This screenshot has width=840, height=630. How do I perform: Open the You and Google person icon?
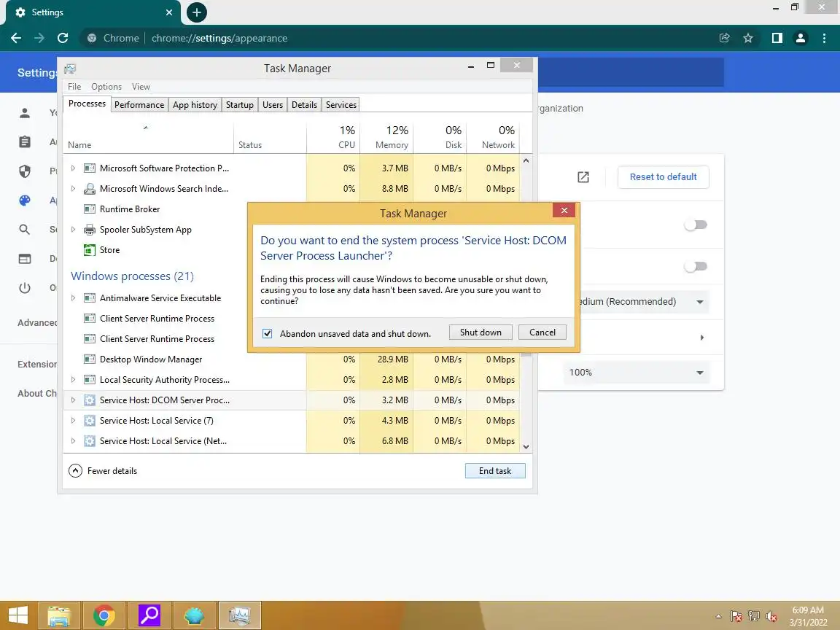[x=25, y=113]
